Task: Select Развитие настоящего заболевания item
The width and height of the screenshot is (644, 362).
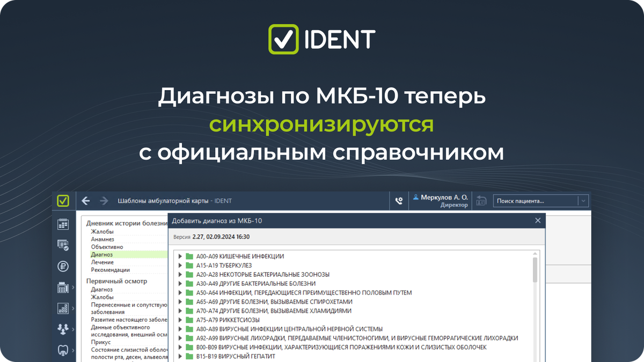Action: [129, 320]
